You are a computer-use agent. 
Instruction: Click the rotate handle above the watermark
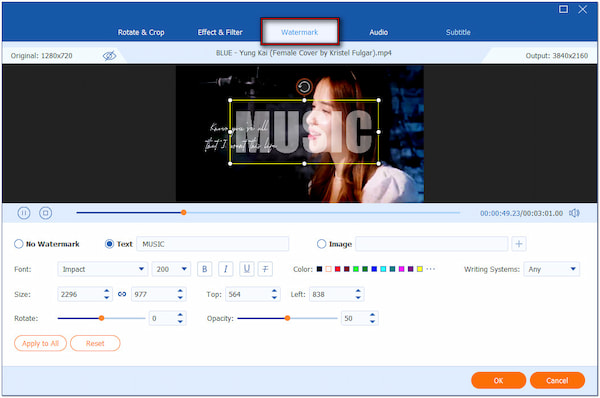304,87
